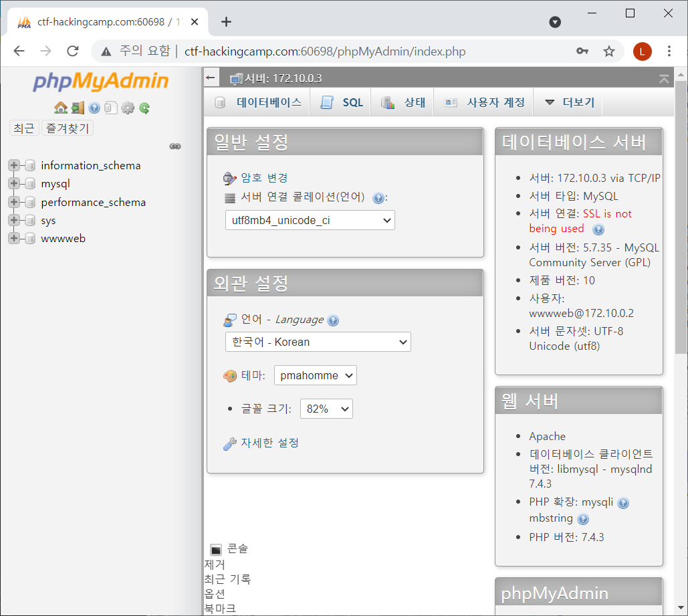Image resolution: width=688 pixels, height=616 pixels.
Task: Click the link chain icon in navigation panel
Action: pos(175,146)
